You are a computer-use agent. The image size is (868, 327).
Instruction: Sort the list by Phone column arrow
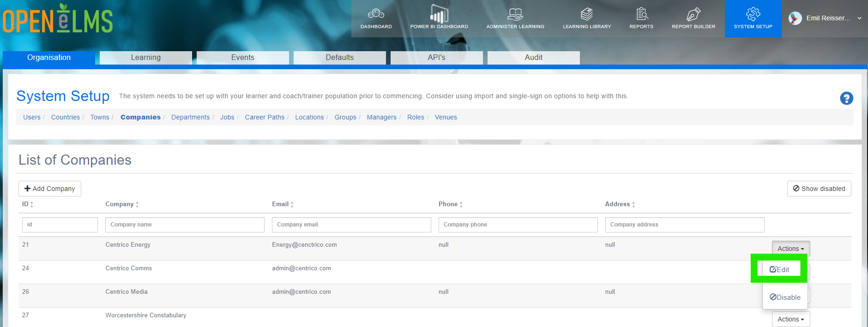click(x=461, y=204)
